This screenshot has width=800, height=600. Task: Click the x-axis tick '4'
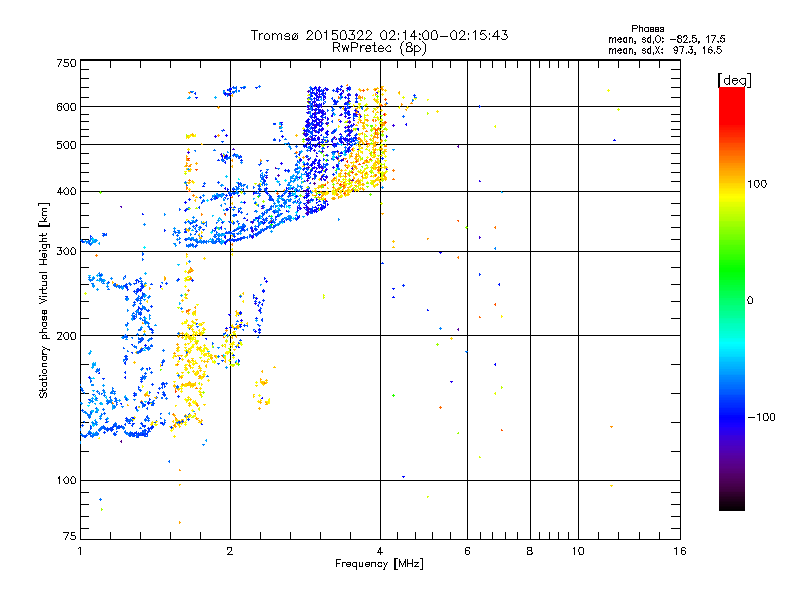(380, 551)
